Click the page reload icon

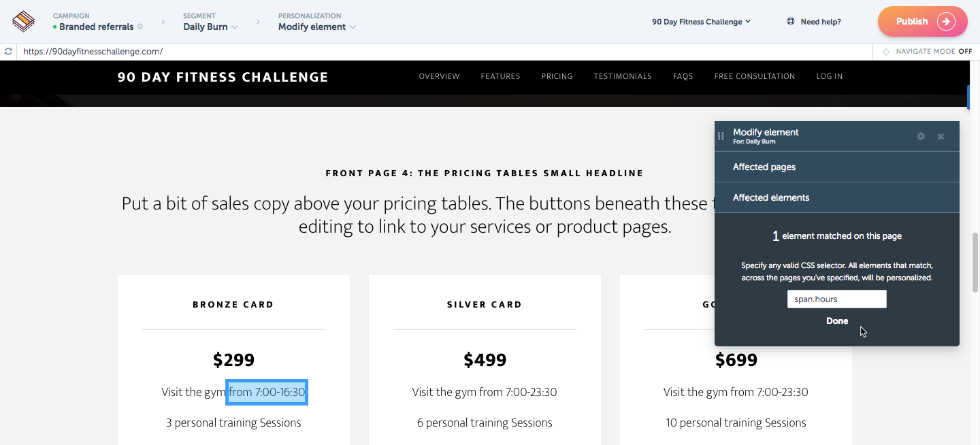tap(8, 52)
